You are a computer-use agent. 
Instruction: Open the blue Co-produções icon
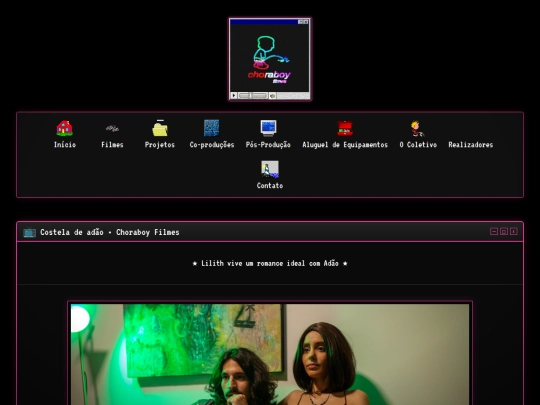pos(211,128)
